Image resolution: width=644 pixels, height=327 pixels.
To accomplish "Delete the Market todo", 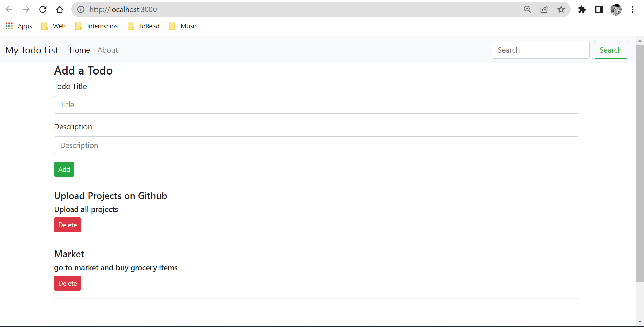I will coord(67,283).
